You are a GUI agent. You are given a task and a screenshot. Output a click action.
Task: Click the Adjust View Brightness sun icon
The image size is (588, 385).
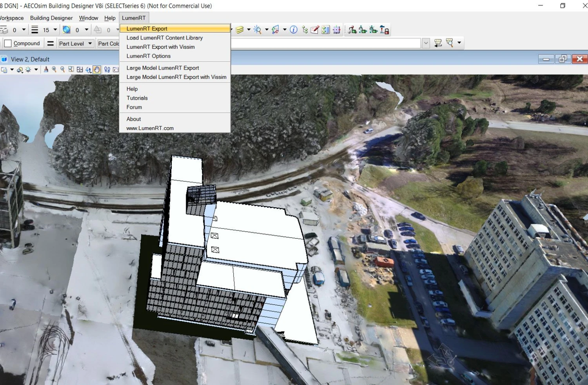tap(28, 70)
